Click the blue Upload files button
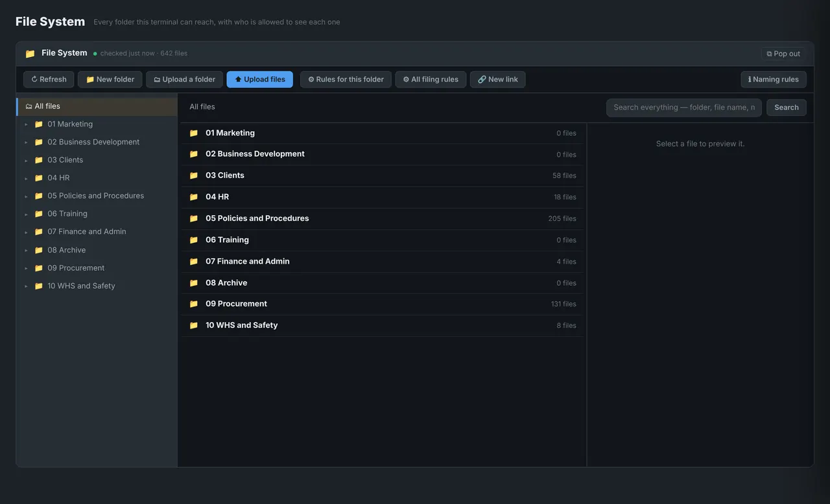 click(259, 80)
